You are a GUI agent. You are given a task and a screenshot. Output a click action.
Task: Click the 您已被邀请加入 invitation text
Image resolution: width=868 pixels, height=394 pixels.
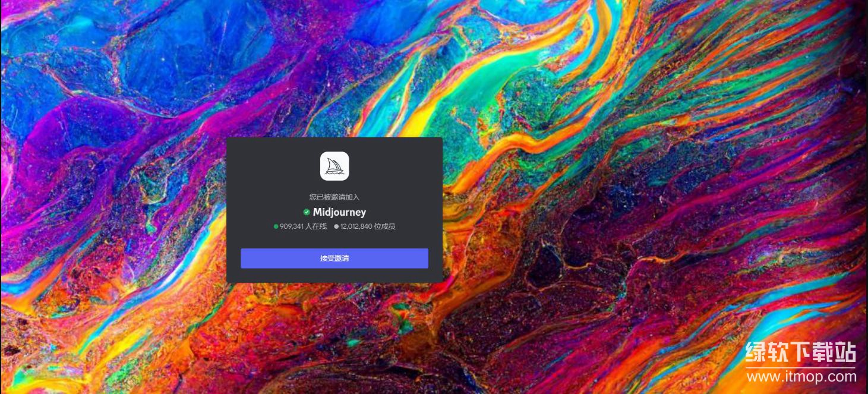334,197
